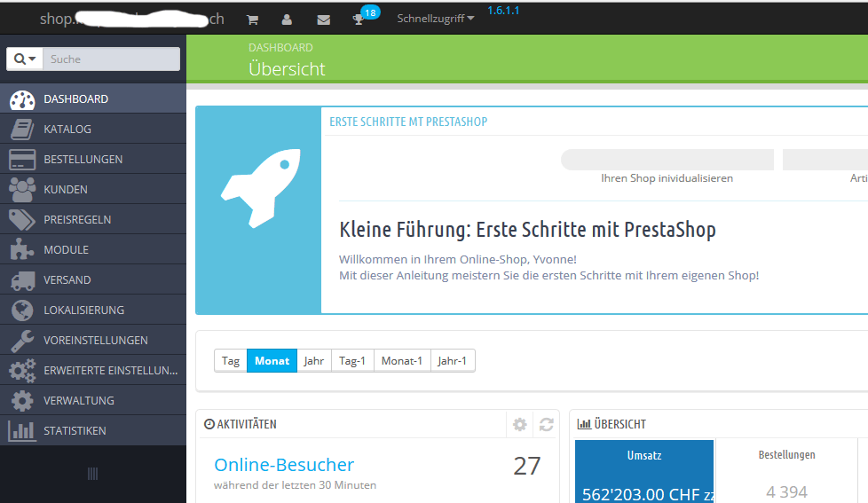Screen dimensions: 868x503
Task: Select the Jahr-1 date range button
Action: pyautogui.click(x=453, y=361)
